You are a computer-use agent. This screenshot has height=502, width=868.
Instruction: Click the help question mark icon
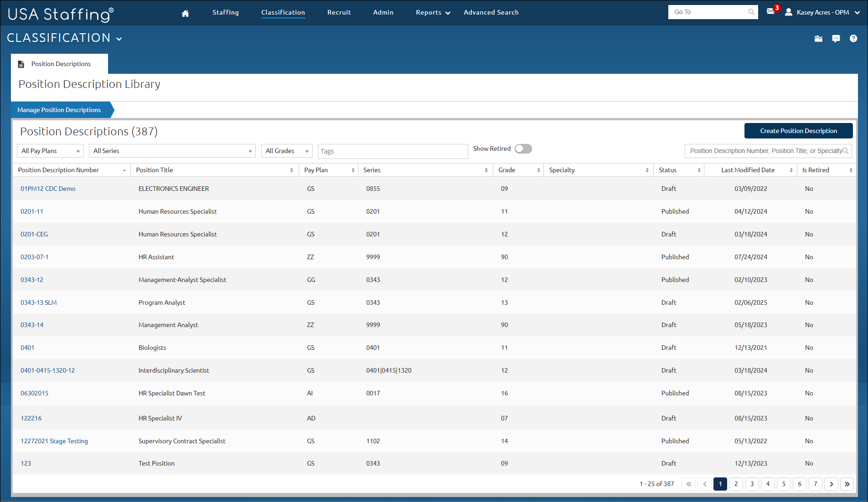click(853, 39)
